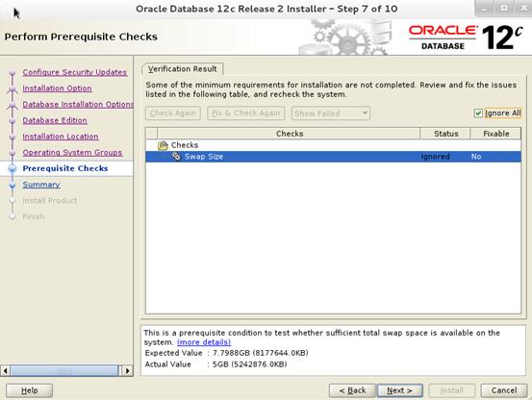The height and width of the screenshot is (400, 532).
Task: Click the Cancel button
Action: [504, 390]
